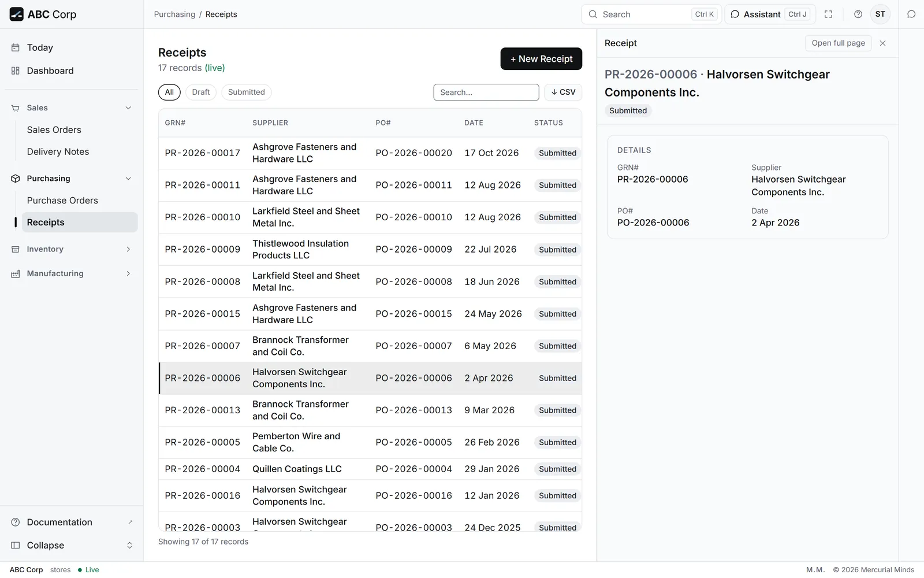Click the Dashboard grid icon
The height and width of the screenshot is (578, 924).
click(x=16, y=71)
